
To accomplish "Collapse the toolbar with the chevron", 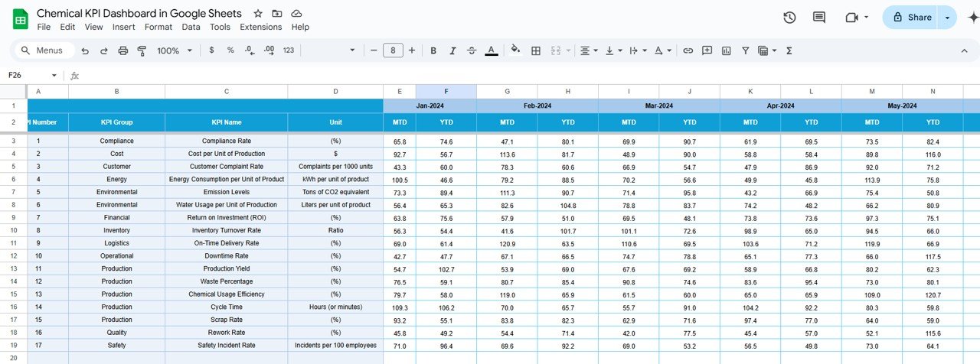I will (x=964, y=50).
